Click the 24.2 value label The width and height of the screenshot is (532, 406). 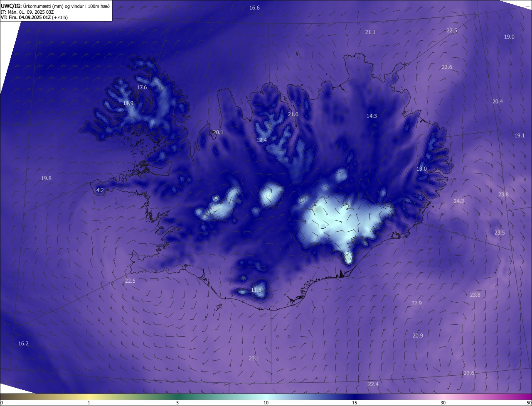(459, 201)
